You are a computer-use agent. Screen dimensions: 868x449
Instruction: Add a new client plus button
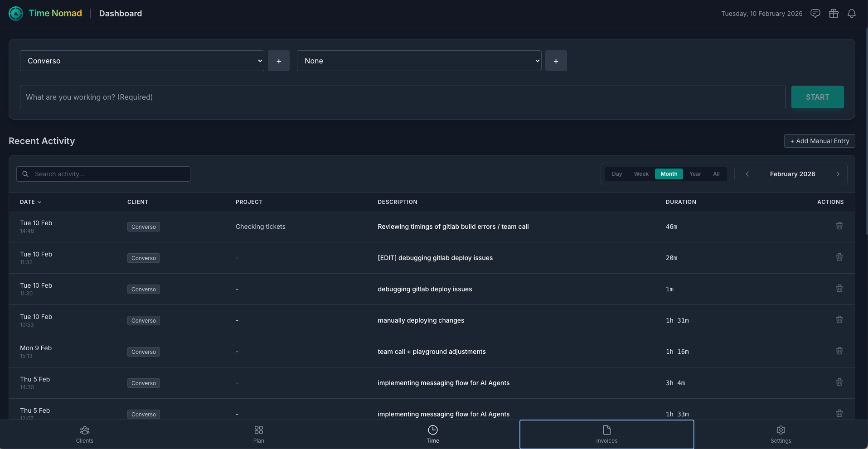279,61
